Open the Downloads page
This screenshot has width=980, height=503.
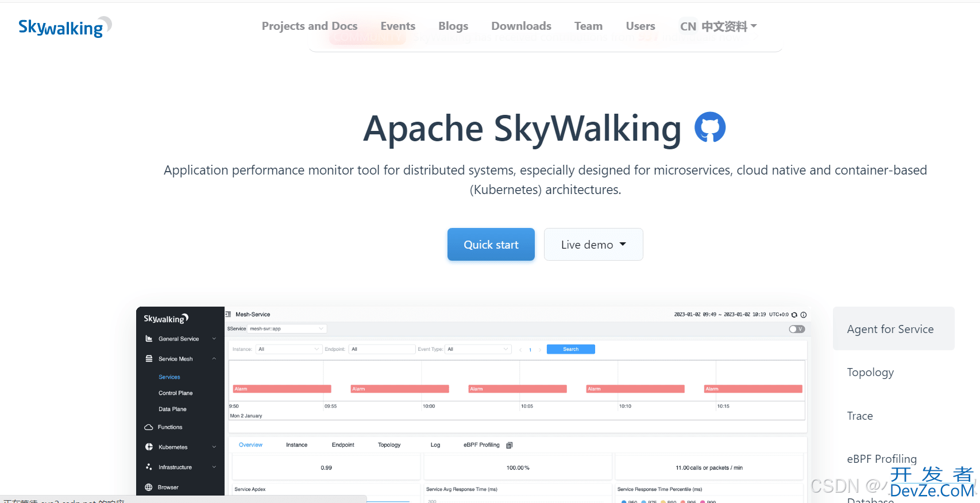point(521,26)
